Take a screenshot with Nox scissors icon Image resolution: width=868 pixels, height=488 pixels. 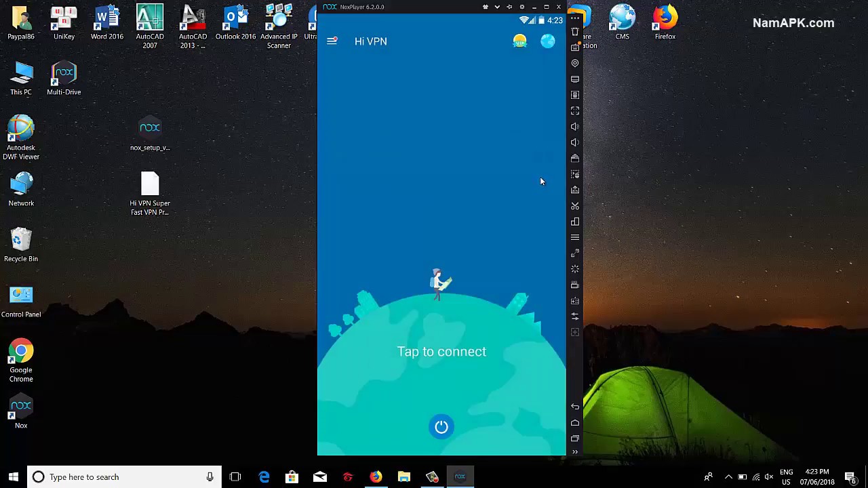tap(575, 205)
